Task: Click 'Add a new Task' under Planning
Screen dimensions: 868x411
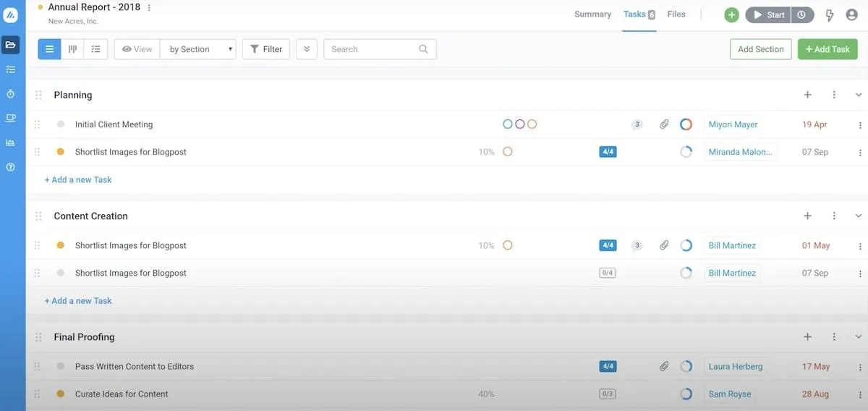Action: [78, 179]
